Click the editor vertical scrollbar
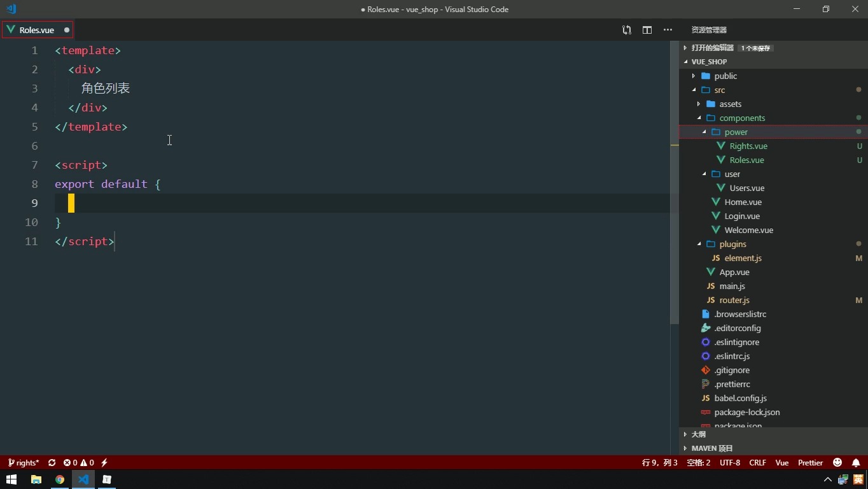Image resolution: width=868 pixels, height=489 pixels. click(x=674, y=183)
